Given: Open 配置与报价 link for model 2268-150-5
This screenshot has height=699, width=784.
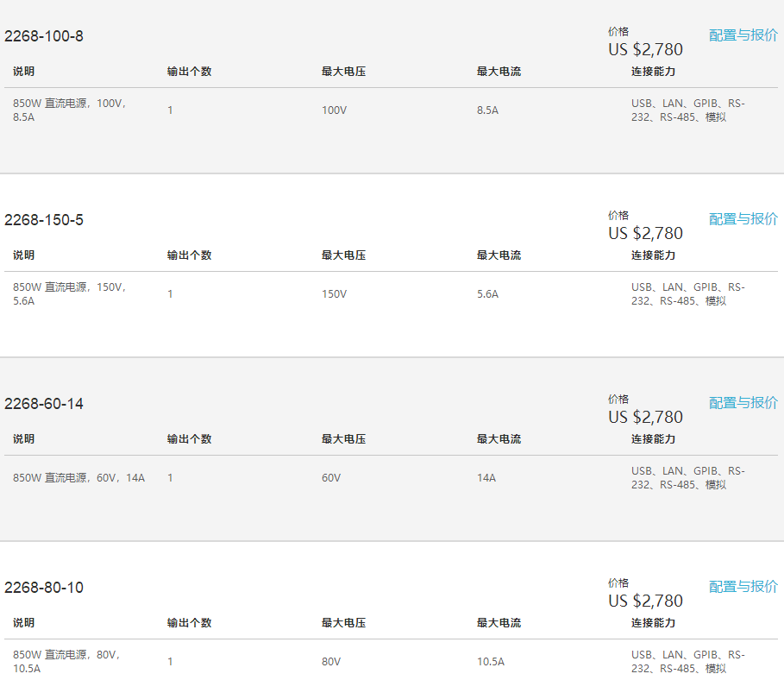Looking at the screenshot, I should click(743, 219).
